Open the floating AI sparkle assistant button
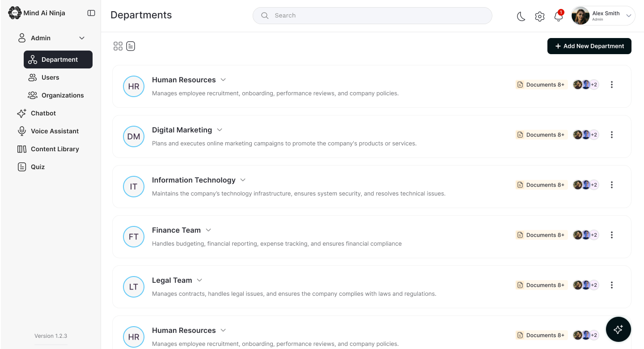 click(x=619, y=329)
